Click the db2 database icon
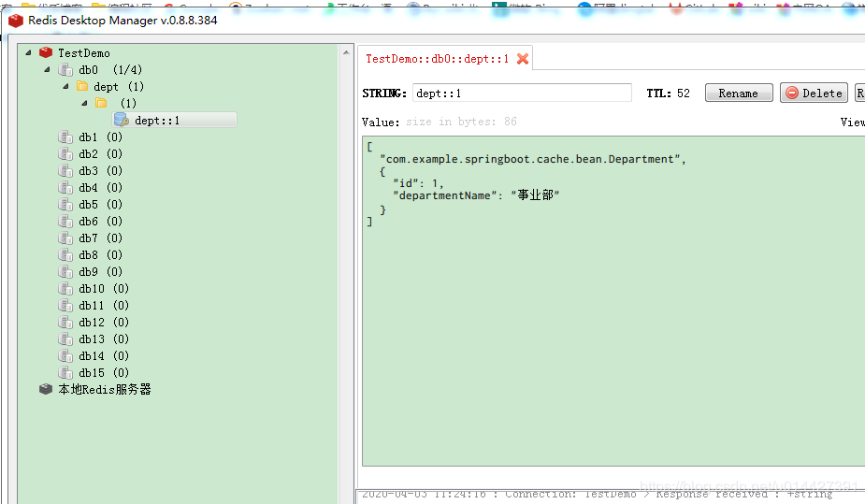 tap(65, 154)
